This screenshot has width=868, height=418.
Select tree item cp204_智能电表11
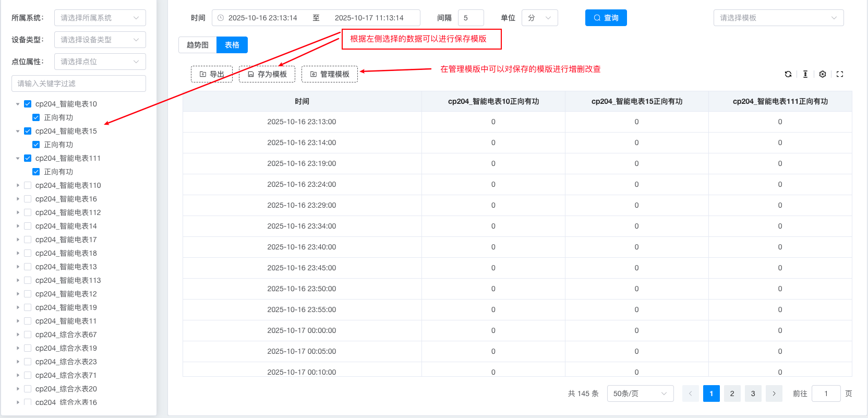pos(66,321)
